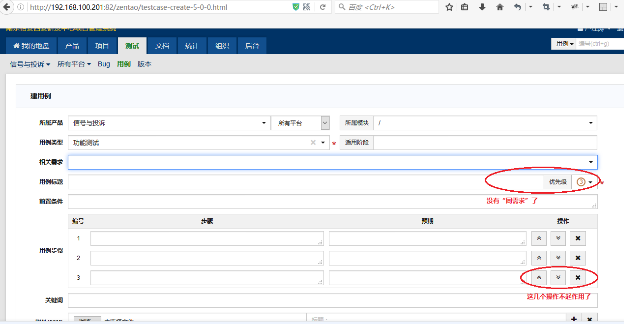
Task: Click the QR code icon in address bar
Action: pyautogui.click(x=307, y=7)
